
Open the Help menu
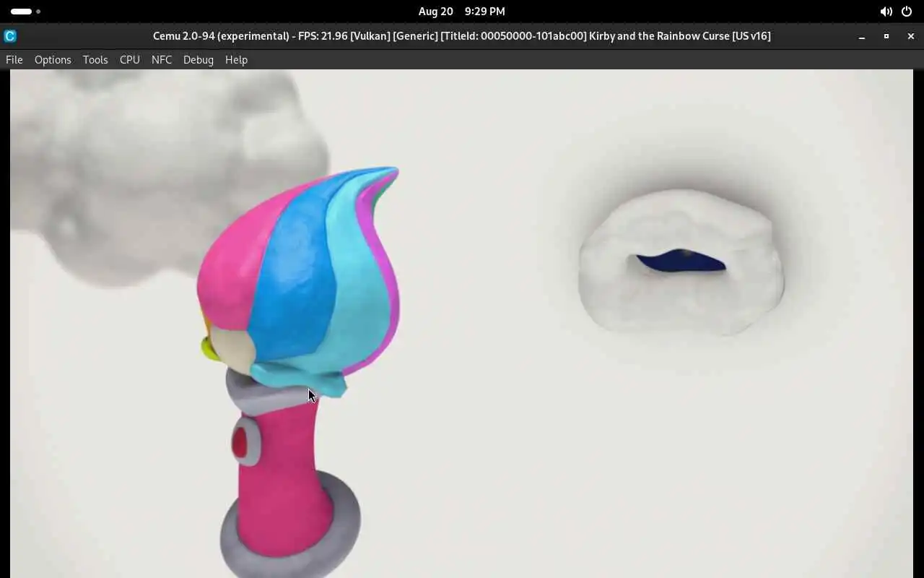tap(236, 60)
